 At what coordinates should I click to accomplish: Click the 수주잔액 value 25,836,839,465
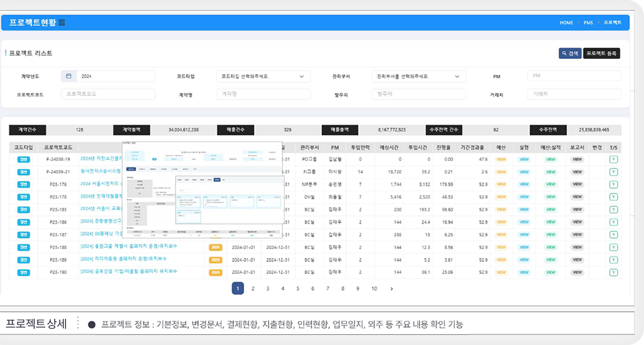click(x=594, y=130)
